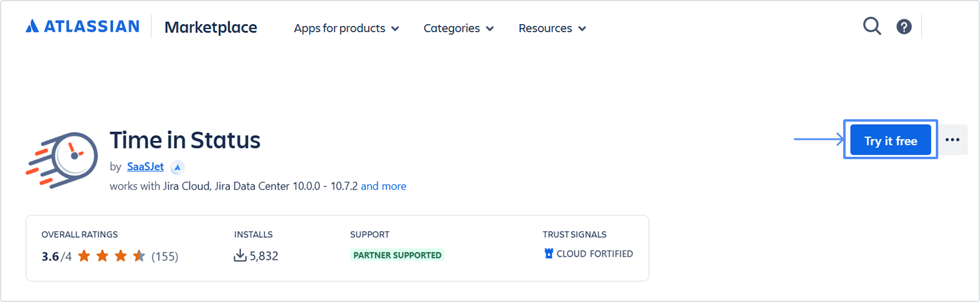
Task: Open the search magnifier icon
Action: coord(872,27)
